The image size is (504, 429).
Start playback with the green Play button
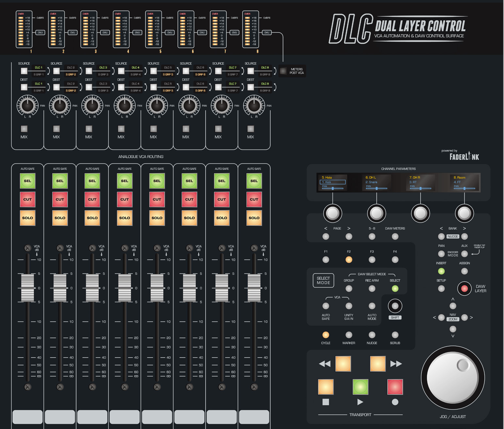click(360, 387)
